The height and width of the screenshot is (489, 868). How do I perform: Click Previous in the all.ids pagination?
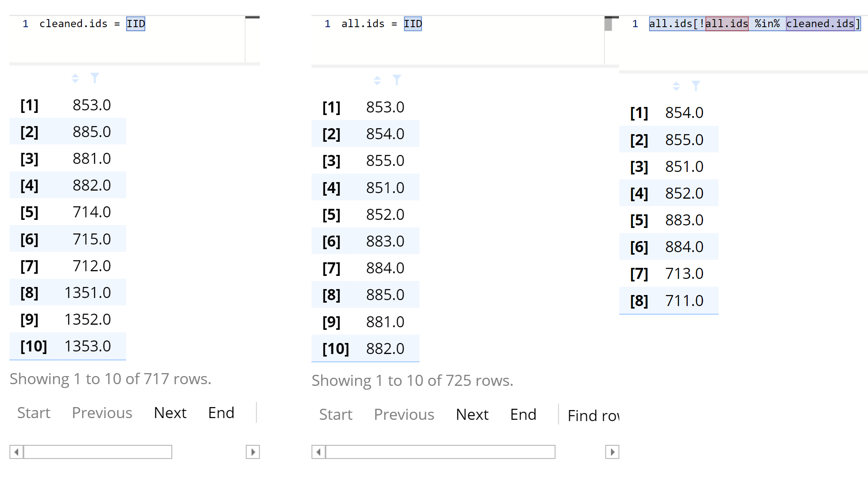tap(404, 414)
